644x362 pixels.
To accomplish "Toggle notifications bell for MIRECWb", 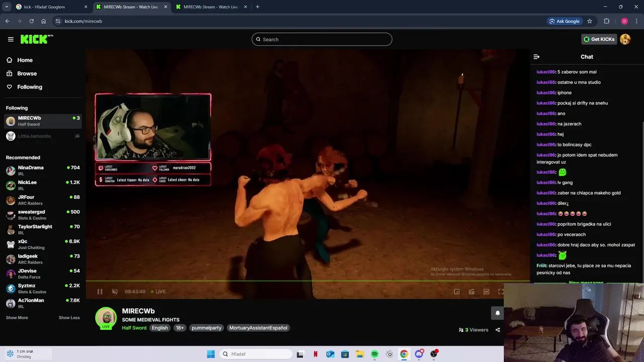I will (498, 313).
